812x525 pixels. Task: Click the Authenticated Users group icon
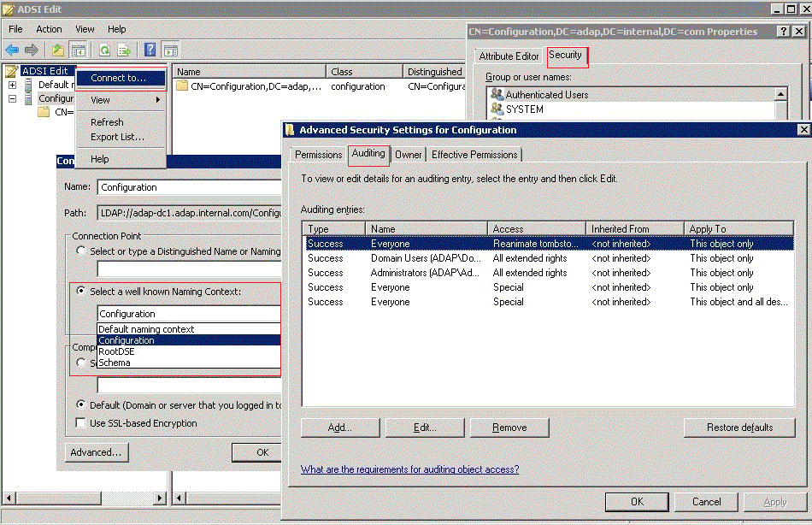[497, 94]
